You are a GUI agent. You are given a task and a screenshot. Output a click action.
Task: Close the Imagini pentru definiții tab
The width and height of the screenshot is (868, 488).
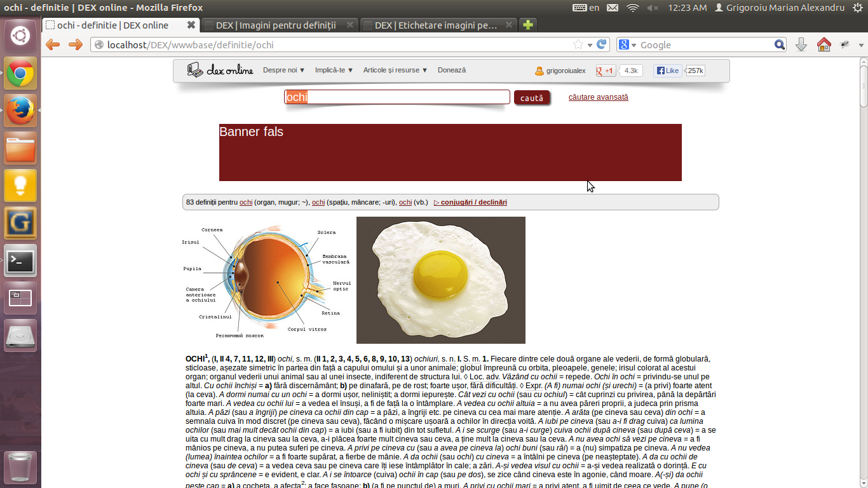[350, 25]
